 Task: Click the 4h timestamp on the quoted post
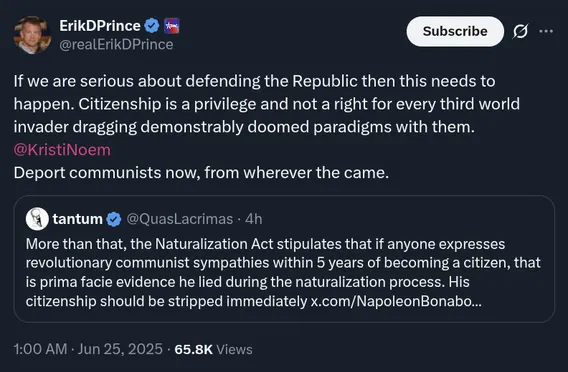point(253,219)
